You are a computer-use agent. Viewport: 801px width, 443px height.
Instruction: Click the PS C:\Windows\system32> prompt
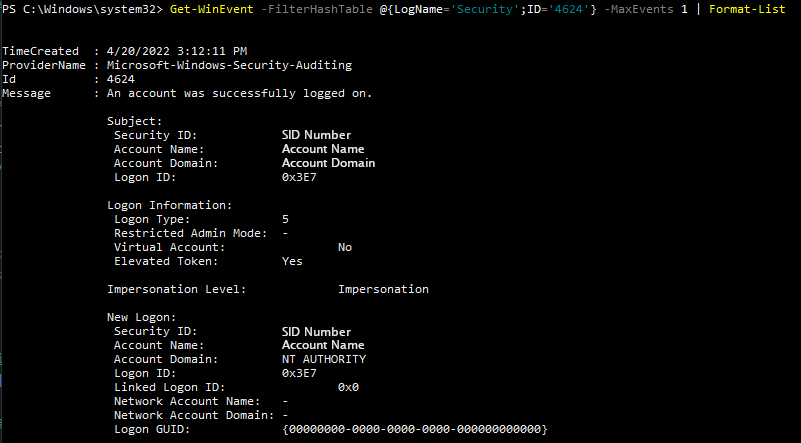point(83,9)
